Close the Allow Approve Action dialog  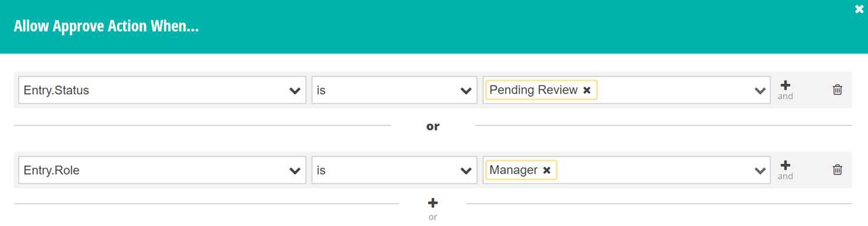[859, 9]
